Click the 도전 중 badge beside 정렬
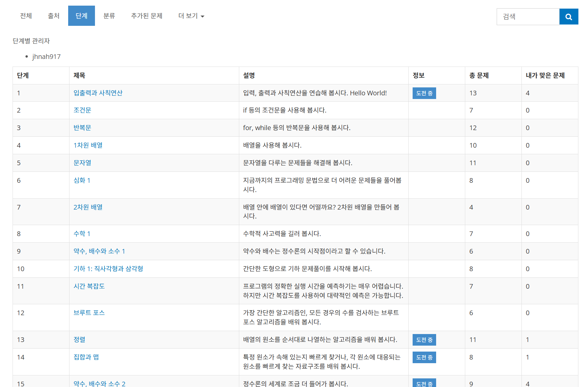Image resolution: width=588 pixels, height=387 pixels. [424, 339]
